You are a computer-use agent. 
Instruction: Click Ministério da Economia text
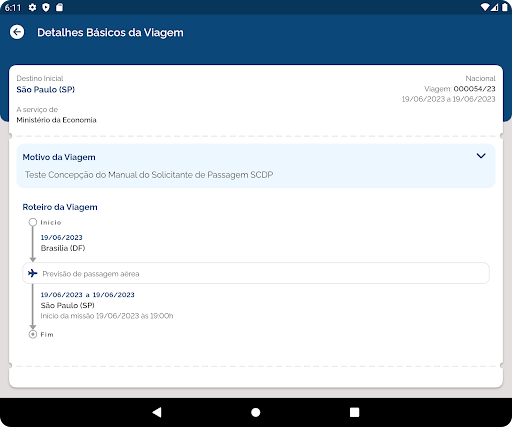pos(56,120)
